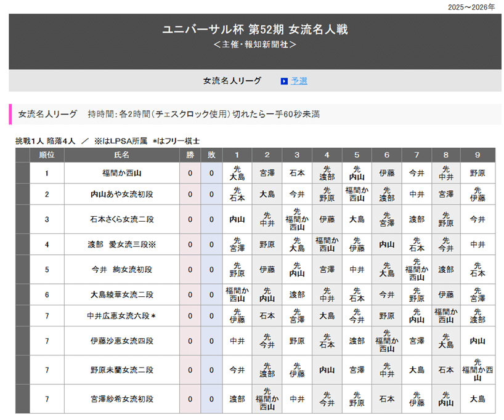Click 内山あや's round 5 cell 福間か西山
504x420 pixels.
pos(357,195)
